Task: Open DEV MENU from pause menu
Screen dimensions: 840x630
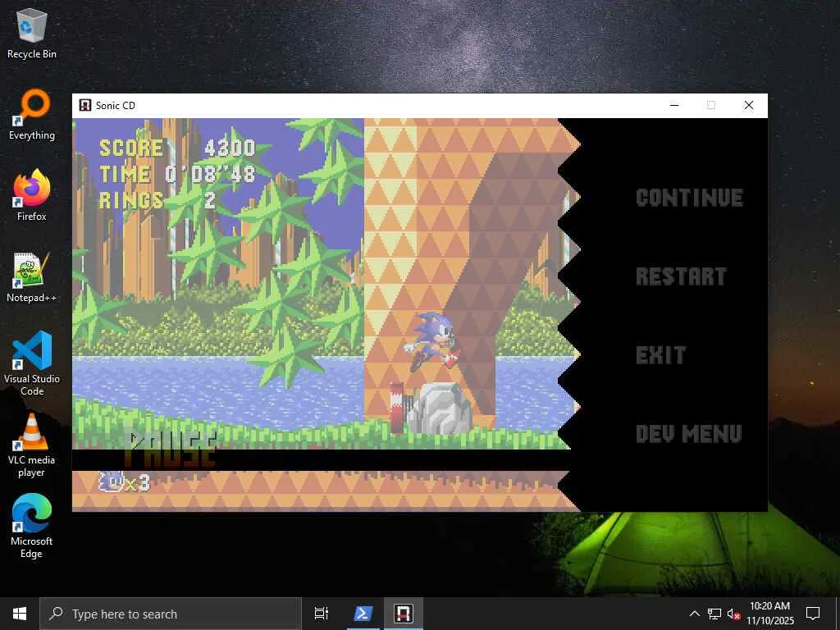Action: tap(688, 433)
